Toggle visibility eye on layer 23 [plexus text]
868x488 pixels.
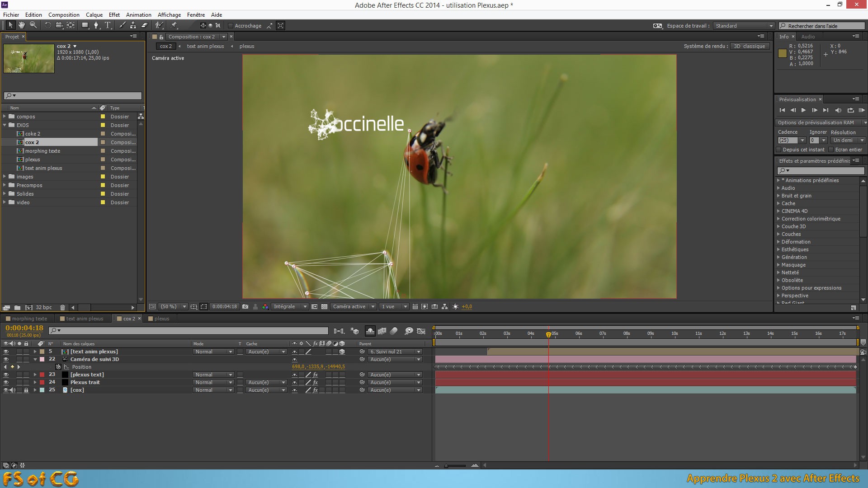pos(5,374)
